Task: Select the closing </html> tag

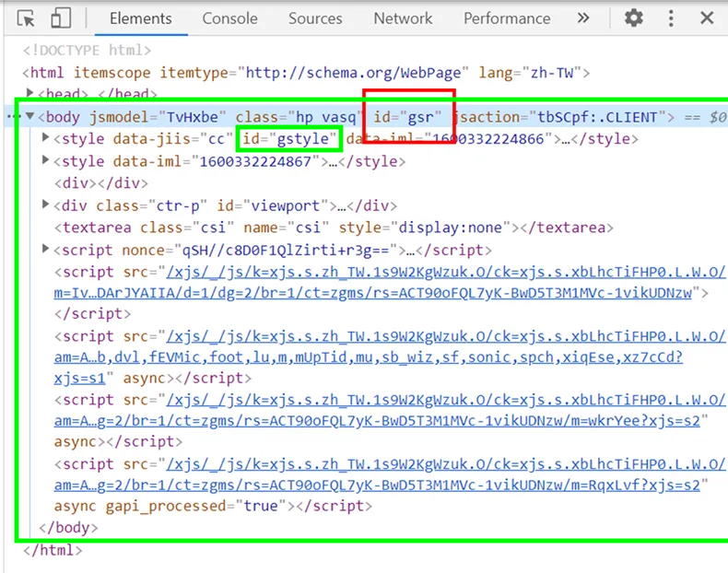Action: [53, 551]
